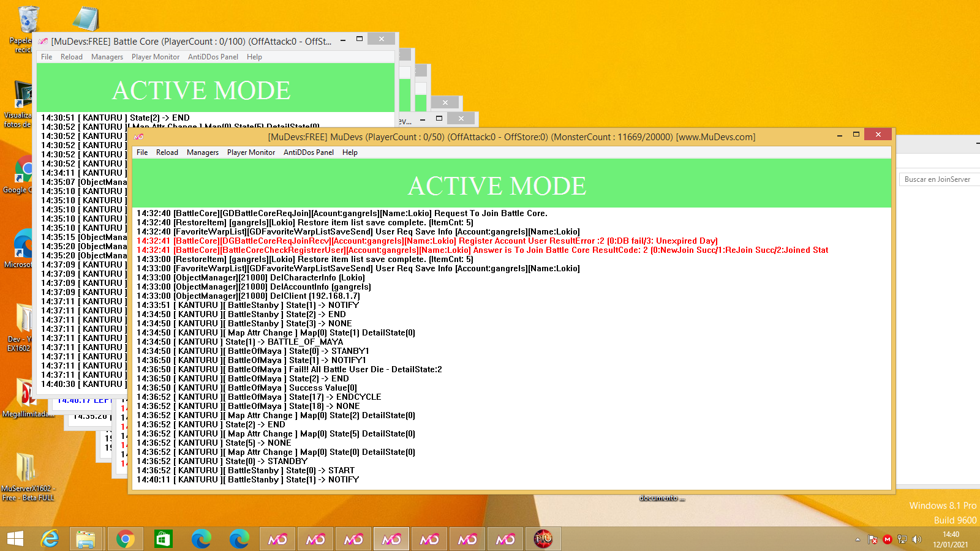980x551 pixels.
Task: Open AntiDDos Panel menu in Battle Core window
Action: pos(213,57)
